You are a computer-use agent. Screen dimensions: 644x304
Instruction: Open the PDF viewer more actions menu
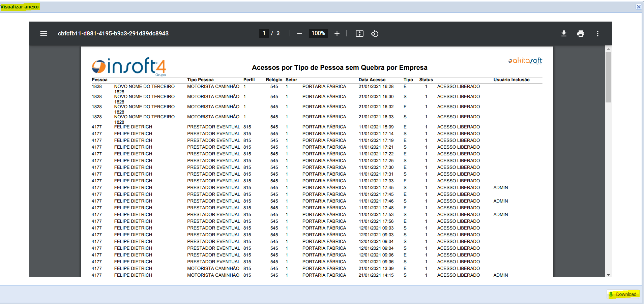tap(597, 34)
